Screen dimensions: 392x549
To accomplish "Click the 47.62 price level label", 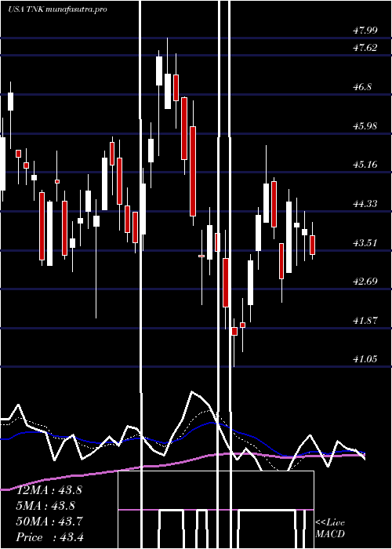I will click(365, 48).
